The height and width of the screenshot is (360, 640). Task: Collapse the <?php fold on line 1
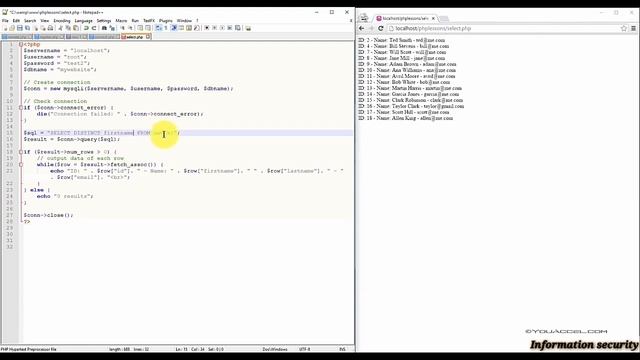21,44
